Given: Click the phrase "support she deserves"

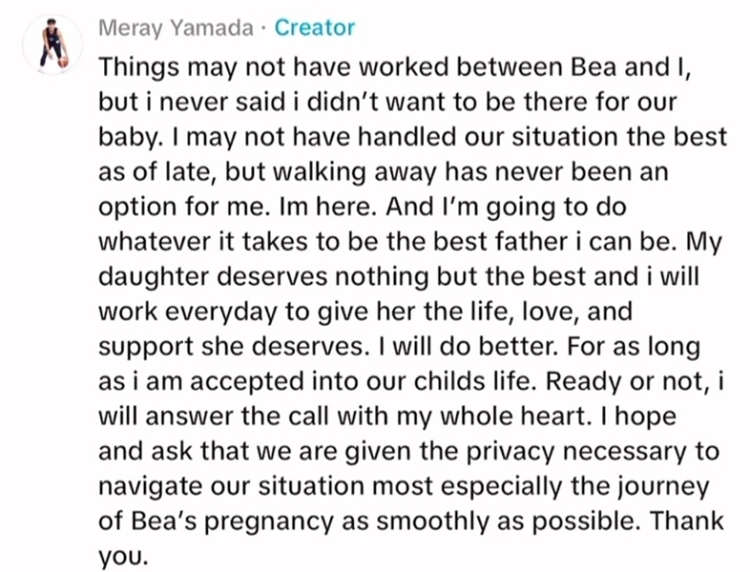Looking at the screenshot, I should coord(231,347).
